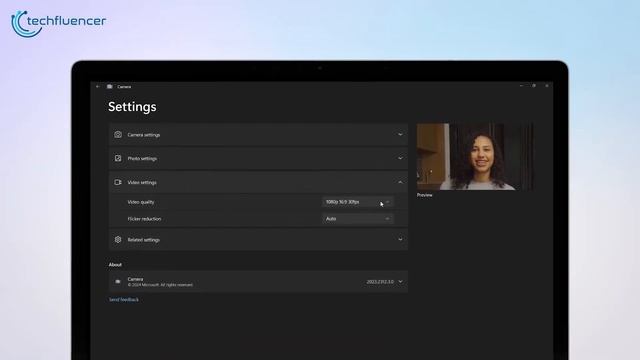
Task: Open the Send feedback link
Action: click(124, 300)
